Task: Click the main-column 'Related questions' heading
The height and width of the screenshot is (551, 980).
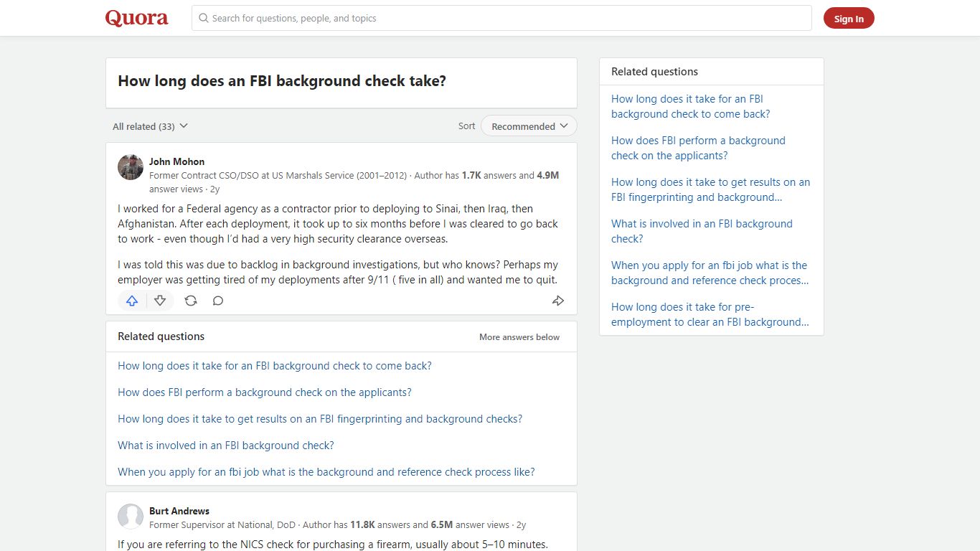Action: tap(161, 336)
